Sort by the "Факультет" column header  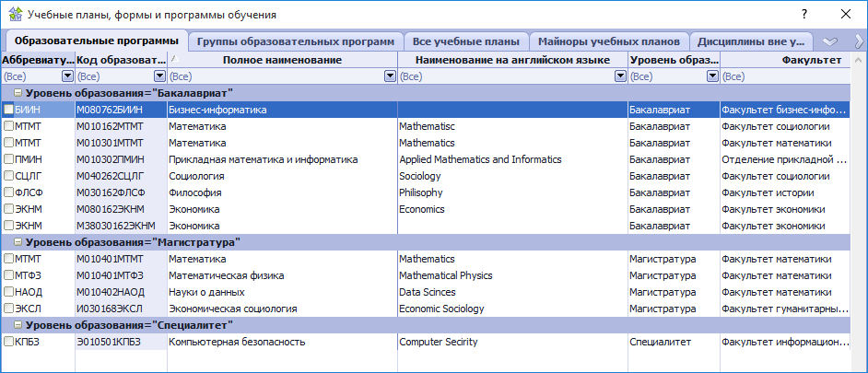tap(811, 60)
